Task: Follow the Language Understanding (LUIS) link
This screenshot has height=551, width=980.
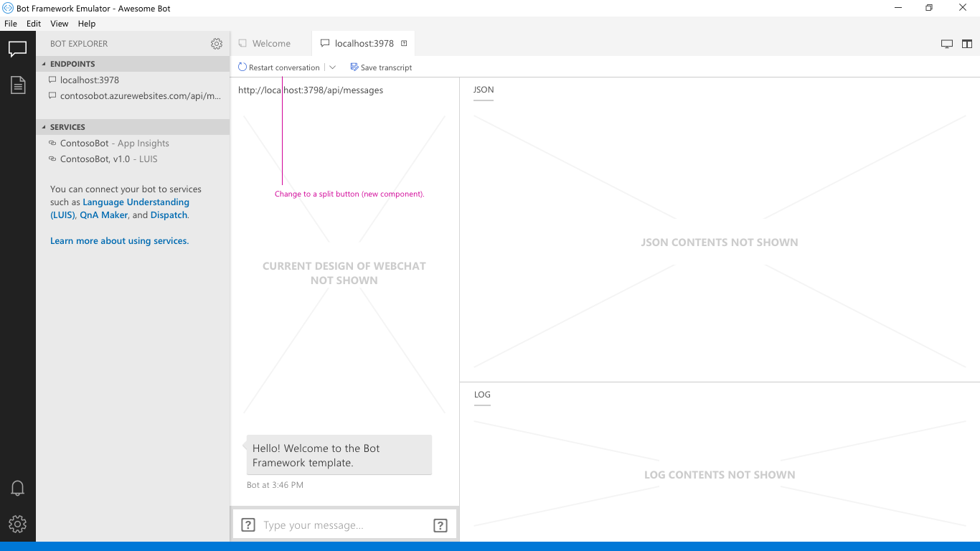Action: point(119,209)
